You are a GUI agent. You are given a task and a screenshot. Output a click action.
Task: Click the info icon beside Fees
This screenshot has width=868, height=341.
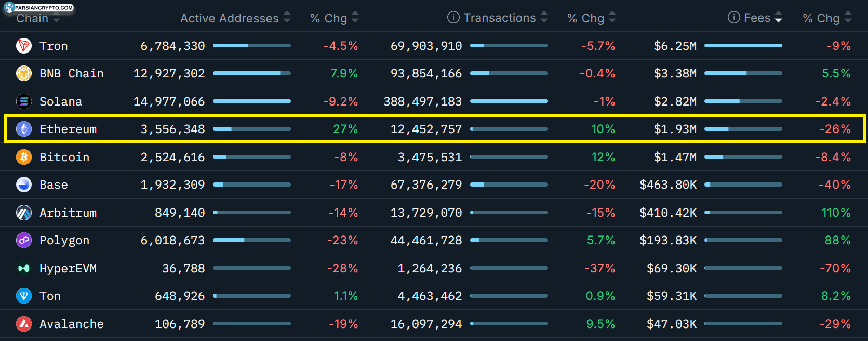click(x=734, y=18)
